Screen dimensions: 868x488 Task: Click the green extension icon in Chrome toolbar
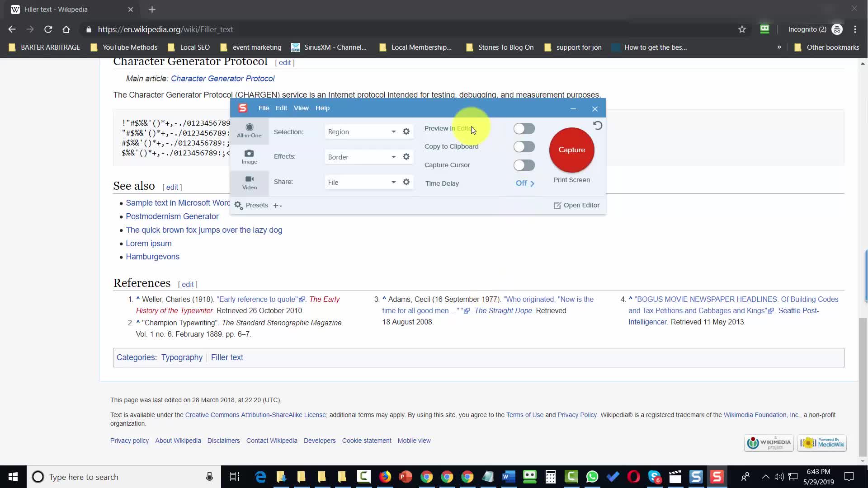(764, 29)
